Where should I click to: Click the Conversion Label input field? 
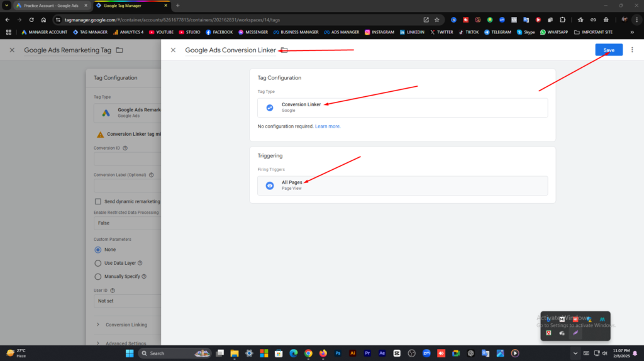pyautogui.click(x=127, y=186)
